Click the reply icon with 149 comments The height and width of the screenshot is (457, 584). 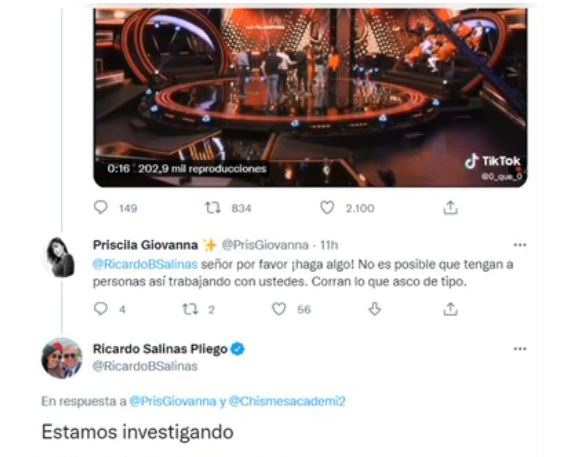101,207
